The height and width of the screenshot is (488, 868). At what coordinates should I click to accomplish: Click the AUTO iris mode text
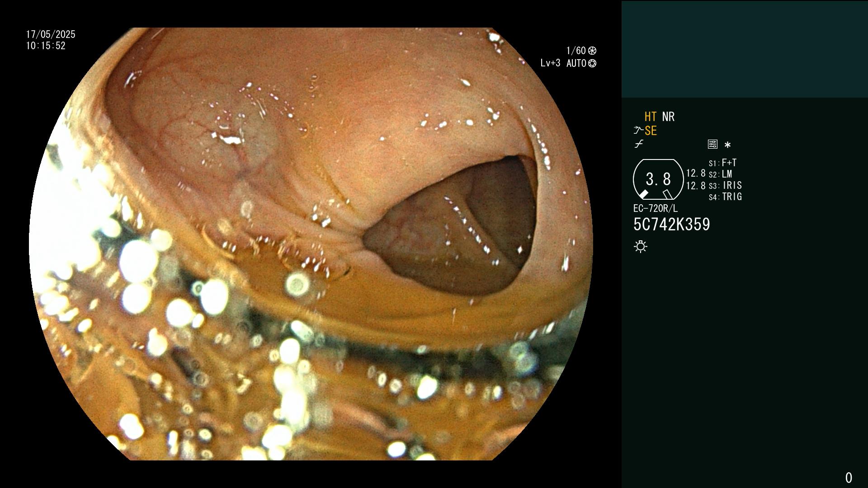pos(576,63)
